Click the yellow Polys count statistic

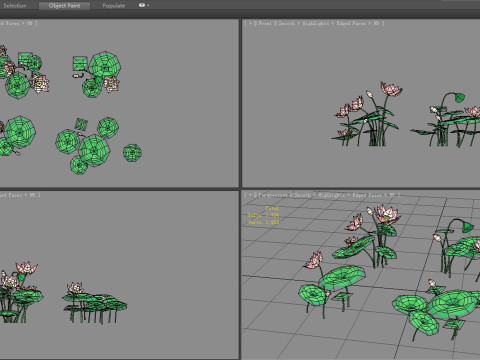tap(263, 215)
